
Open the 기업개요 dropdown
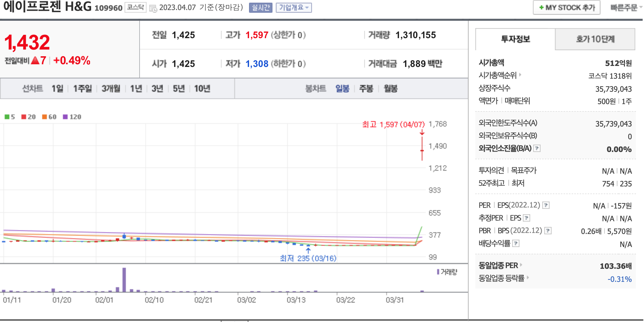[294, 8]
